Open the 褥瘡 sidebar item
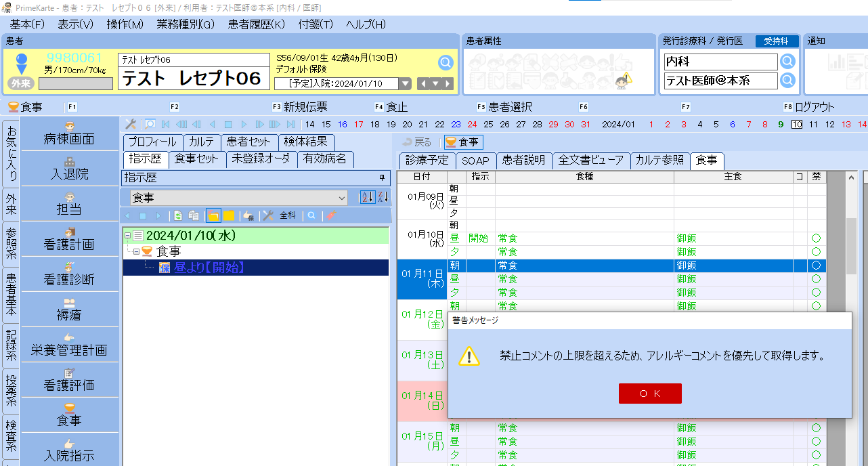Screen dimensions: 868x466 [x=69, y=310]
